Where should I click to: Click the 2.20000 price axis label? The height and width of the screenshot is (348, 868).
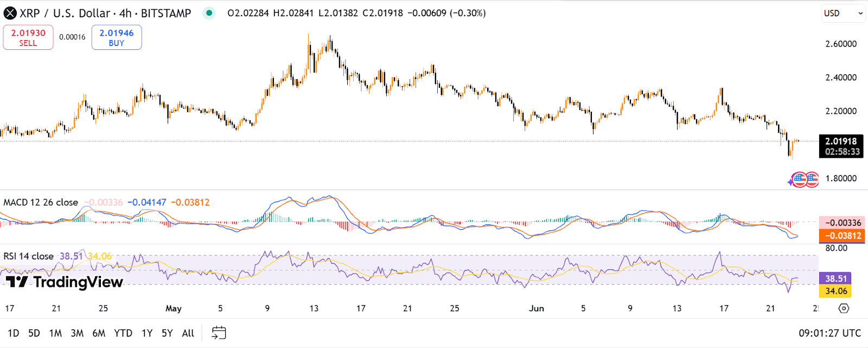tap(841, 111)
